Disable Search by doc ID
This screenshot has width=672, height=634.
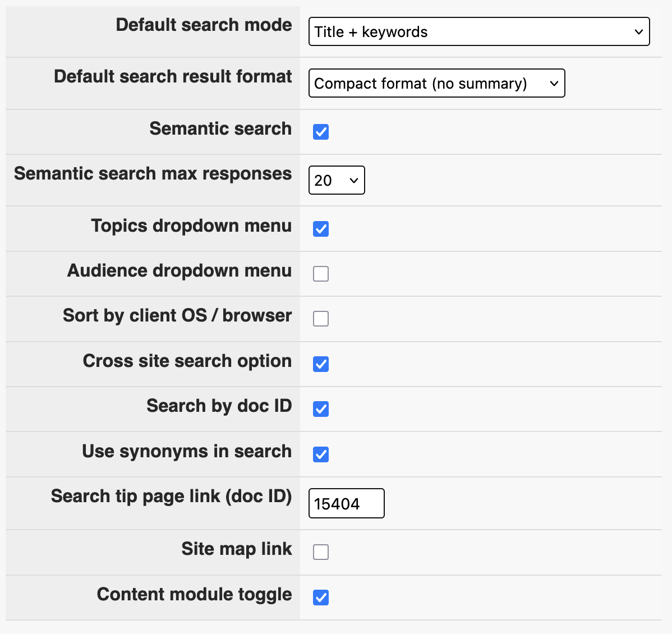tap(320, 410)
